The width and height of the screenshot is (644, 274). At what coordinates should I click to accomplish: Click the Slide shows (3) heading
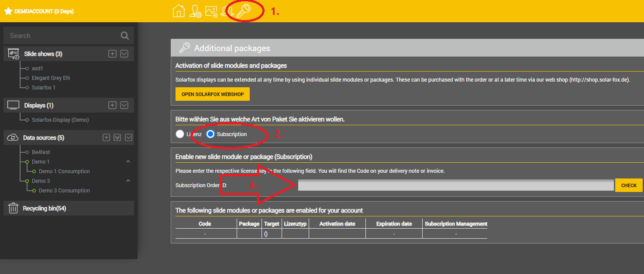point(43,54)
